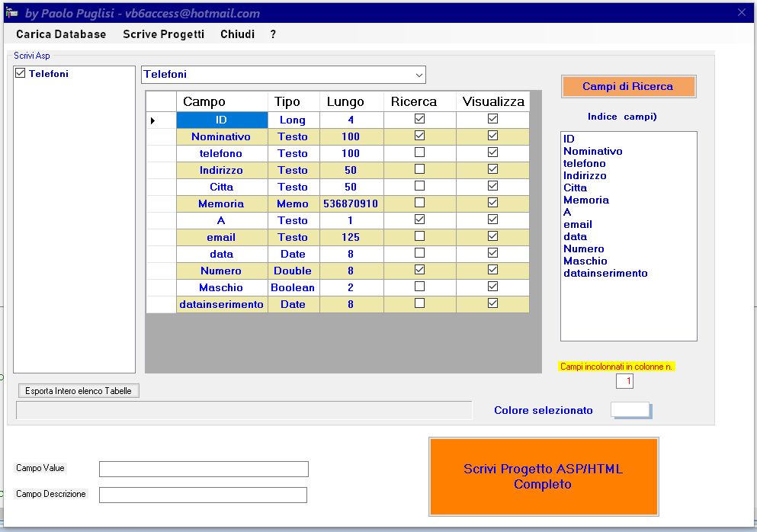The image size is (757, 532).
Task: Select Citta in the Indice campi list
Action: pos(576,187)
